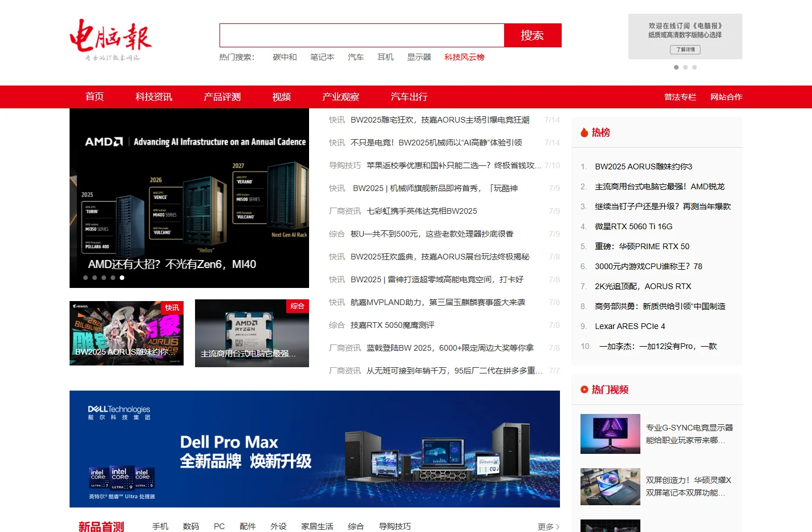Click 快讯 tag on 雷神打造超零域 row

click(x=337, y=279)
